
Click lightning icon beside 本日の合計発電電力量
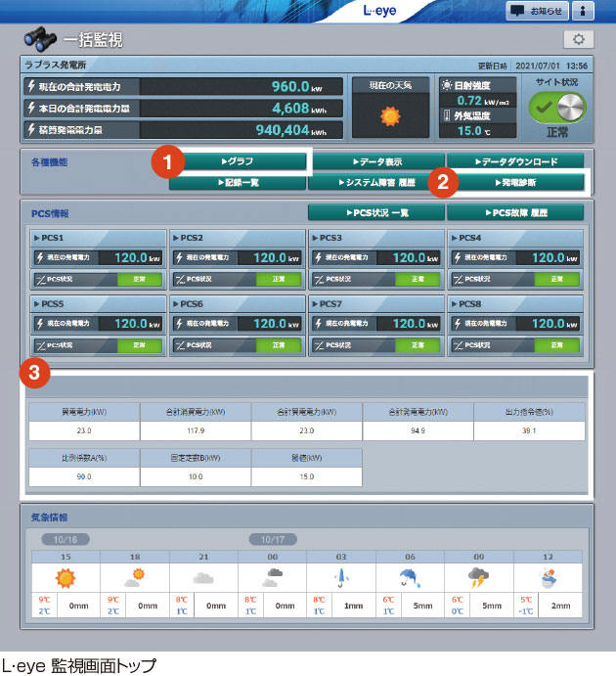coord(31,108)
